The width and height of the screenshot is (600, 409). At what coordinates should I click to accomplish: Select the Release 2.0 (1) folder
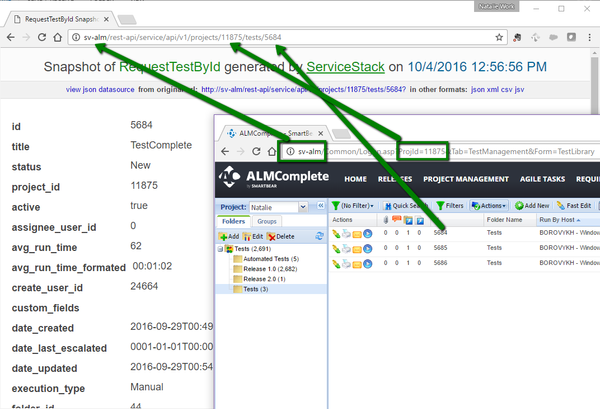[260, 279]
